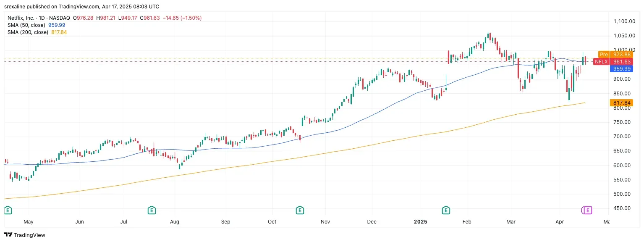Image resolution: width=644 pixels, height=242 pixels.
Task: Open the January 2025 earnings E marker
Action: [x=446, y=210]
